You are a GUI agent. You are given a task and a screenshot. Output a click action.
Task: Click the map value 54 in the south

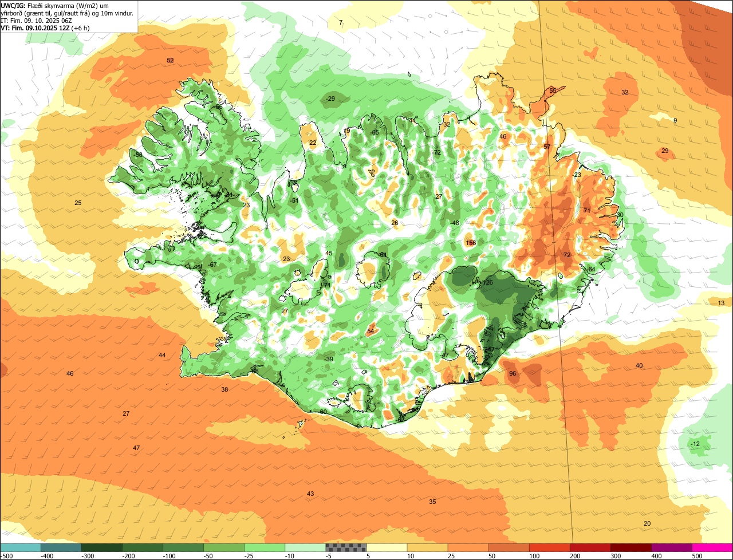pyautogui.click(x=371, y=332)
